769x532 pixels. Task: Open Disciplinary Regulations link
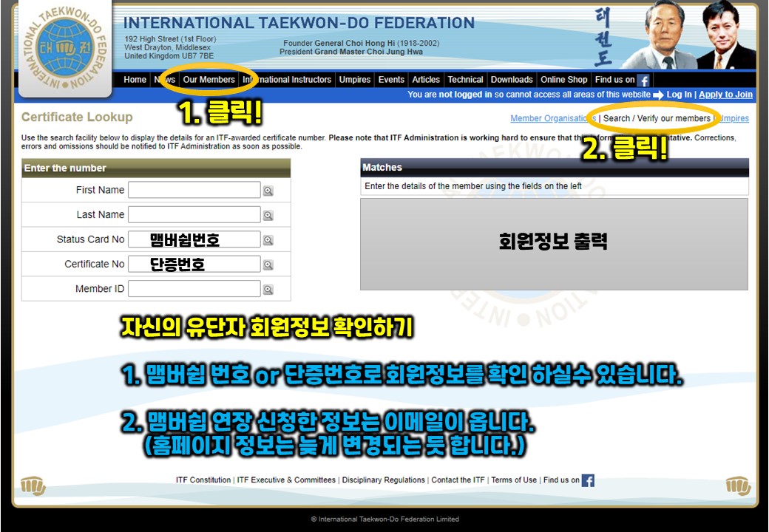pos(384,480)
